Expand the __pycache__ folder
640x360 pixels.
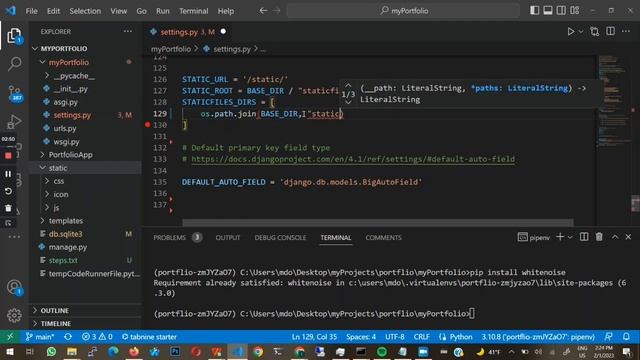74,76
